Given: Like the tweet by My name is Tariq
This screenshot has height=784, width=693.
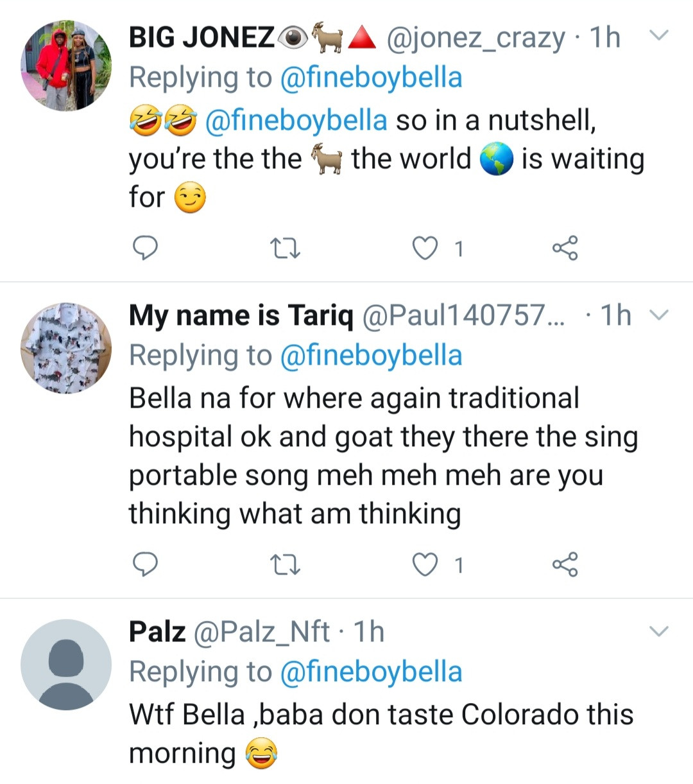Looking at the screenshot, I should 425,564.
